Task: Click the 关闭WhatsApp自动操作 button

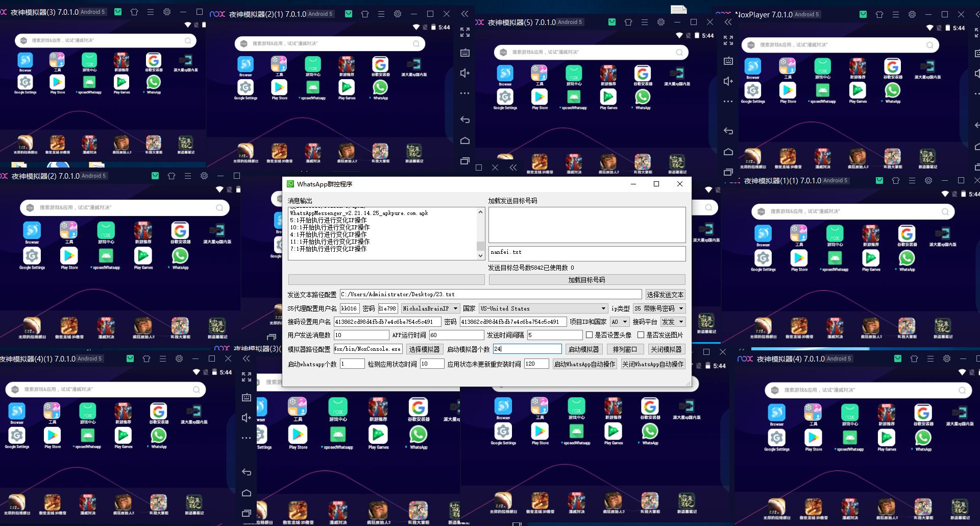Action: (x=653, y=364)
